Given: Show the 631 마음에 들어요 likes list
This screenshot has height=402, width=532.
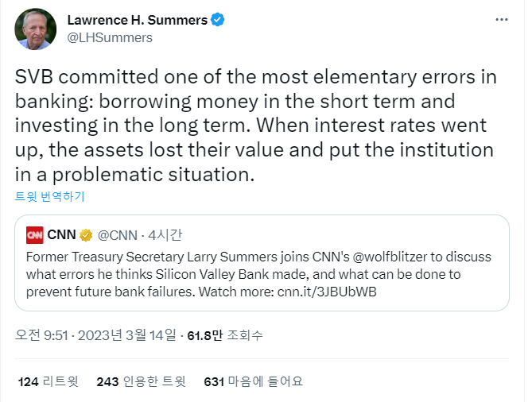Looking at the screenshot, I should [254, 381].
